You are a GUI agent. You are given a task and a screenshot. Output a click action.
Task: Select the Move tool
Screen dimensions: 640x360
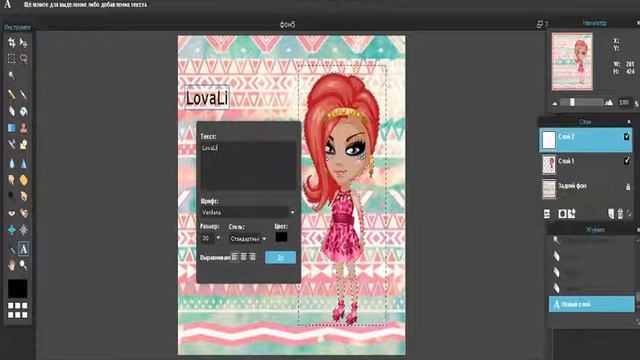(x=24, y=42)
